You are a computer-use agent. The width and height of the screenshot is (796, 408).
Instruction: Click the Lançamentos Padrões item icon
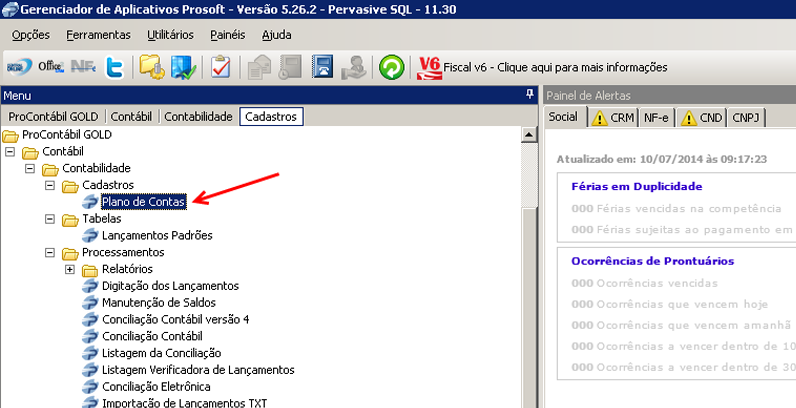pyautogui.click(x=90, y=235)
